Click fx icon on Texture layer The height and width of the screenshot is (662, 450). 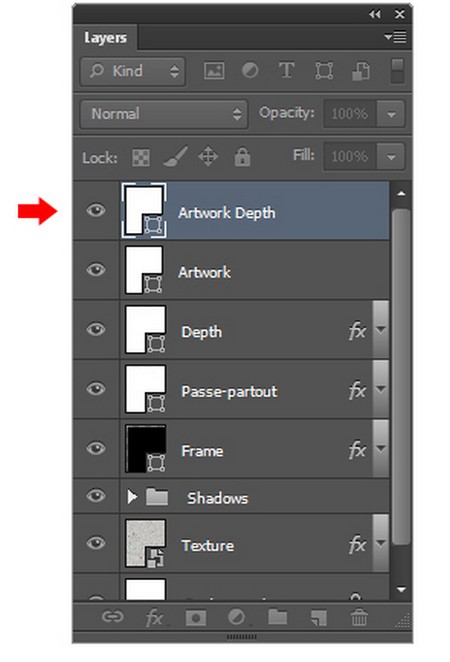[x=357, y=545]
